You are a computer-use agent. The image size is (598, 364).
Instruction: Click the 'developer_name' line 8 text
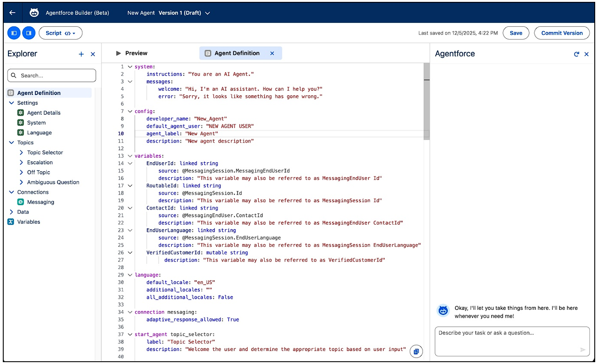pos(187,119)
